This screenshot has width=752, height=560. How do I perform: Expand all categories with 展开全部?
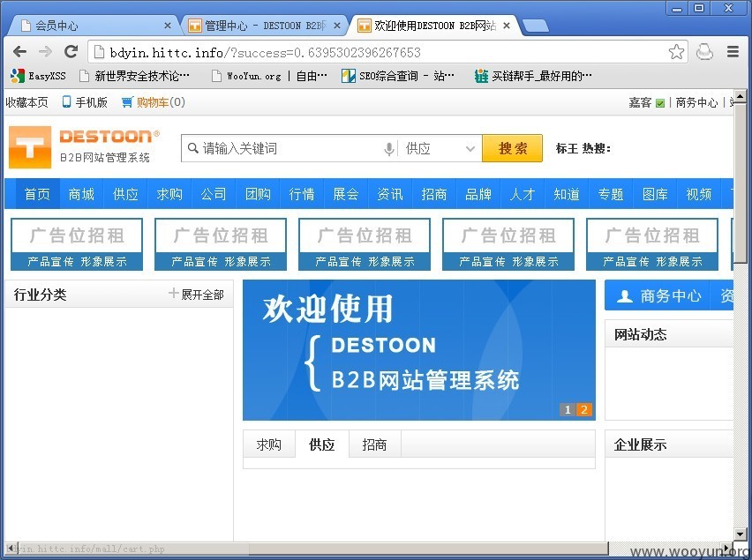(x=197, y=295)
